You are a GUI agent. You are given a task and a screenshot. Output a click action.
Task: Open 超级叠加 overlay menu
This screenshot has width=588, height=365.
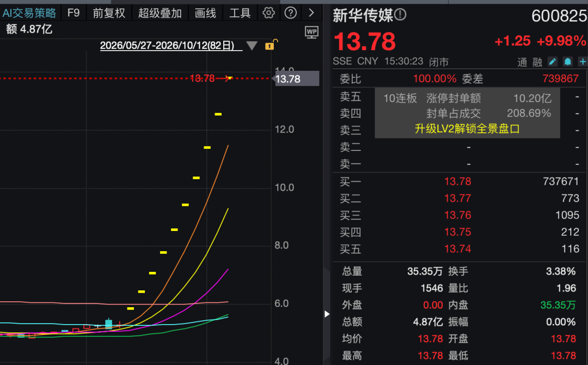(160, 14)
